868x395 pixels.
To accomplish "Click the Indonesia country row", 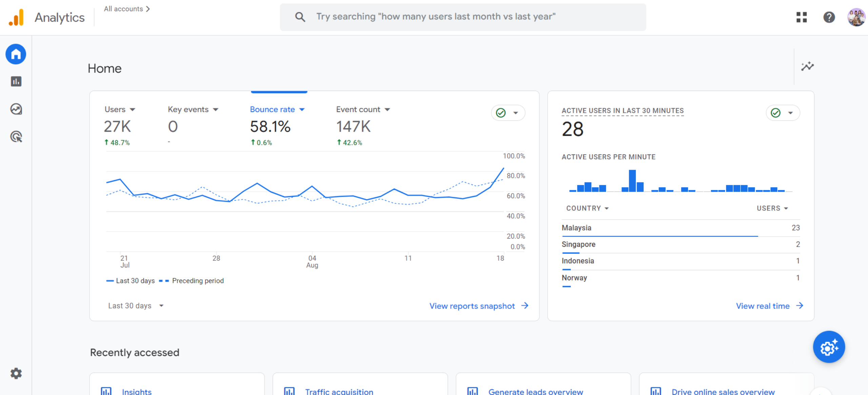I will click(680, 261).
